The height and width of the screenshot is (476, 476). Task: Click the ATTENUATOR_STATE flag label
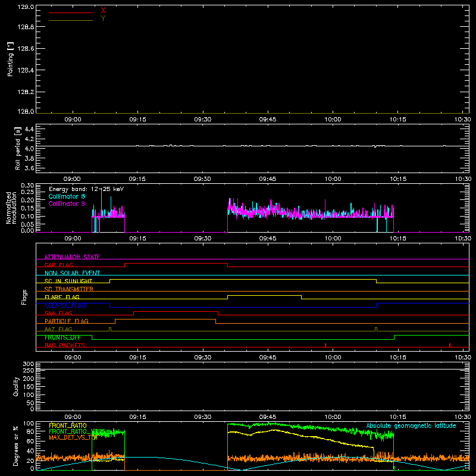pyautogui.click(x=72, y=257)
